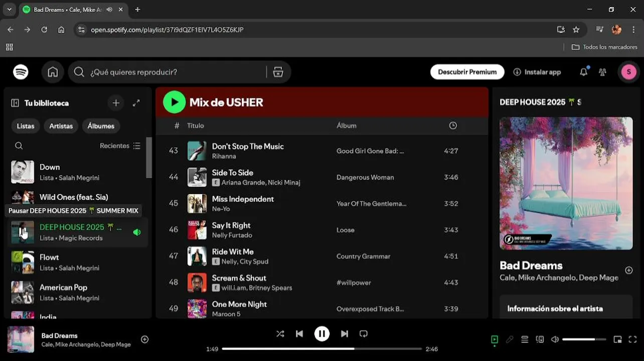Open the miniplayer
644x361 pixels.
coord(618,339)
